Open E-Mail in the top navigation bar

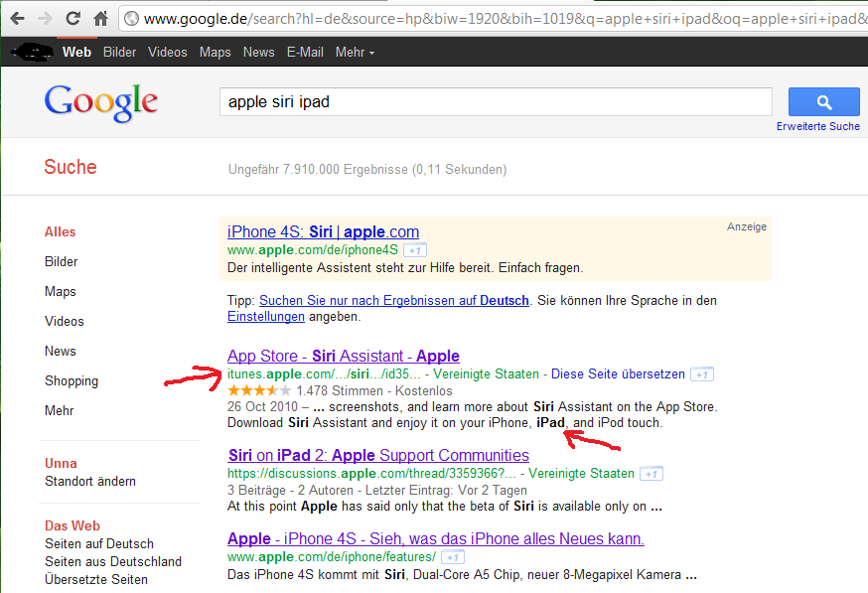[x=305, y=52]
